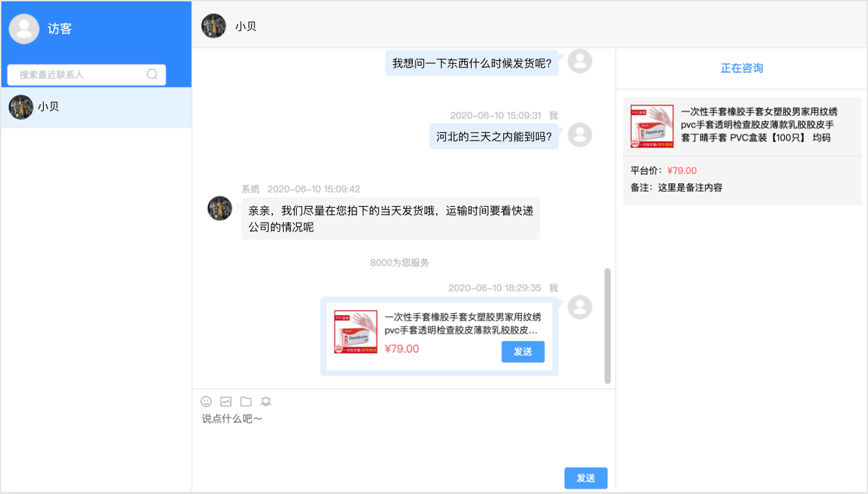Image resolution: width=868 pixels, height=494 pixels.
Task: Click the 访客 profile avatar
Action: point(24,29)
